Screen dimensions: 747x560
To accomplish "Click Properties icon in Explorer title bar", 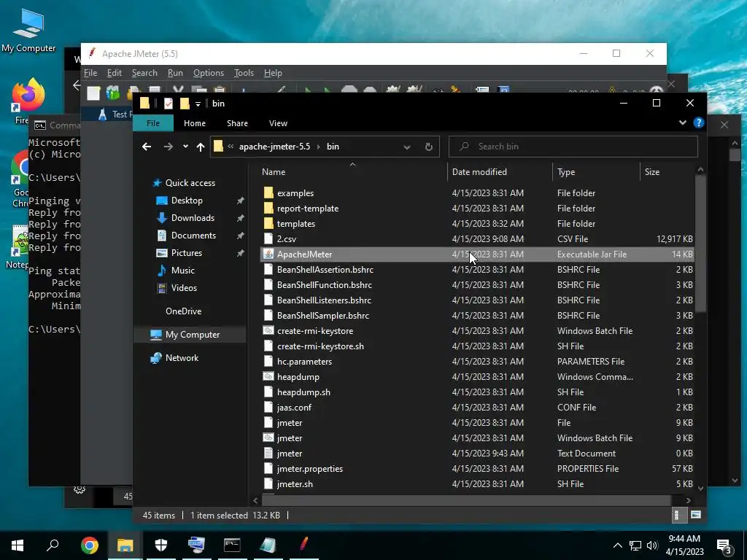I will 169,104.
